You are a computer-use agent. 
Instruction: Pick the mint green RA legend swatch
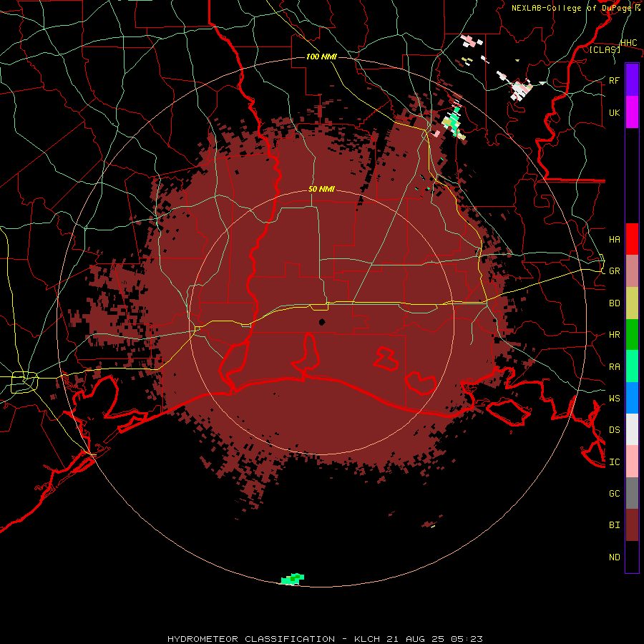(632, 366)
